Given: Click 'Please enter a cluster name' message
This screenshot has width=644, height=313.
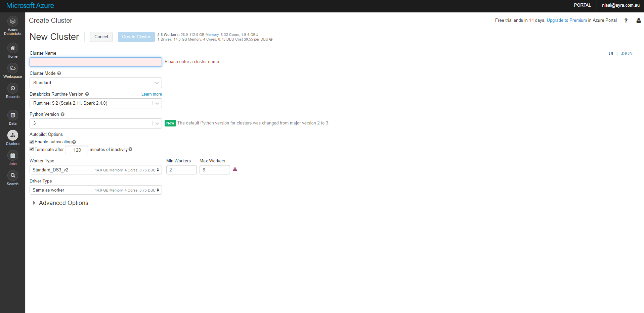Looking at the screenshot, I should point(192,62).
